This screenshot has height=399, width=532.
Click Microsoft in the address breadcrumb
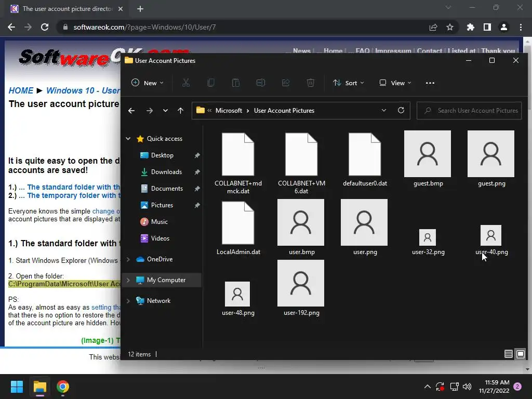(x=229, y=111)
